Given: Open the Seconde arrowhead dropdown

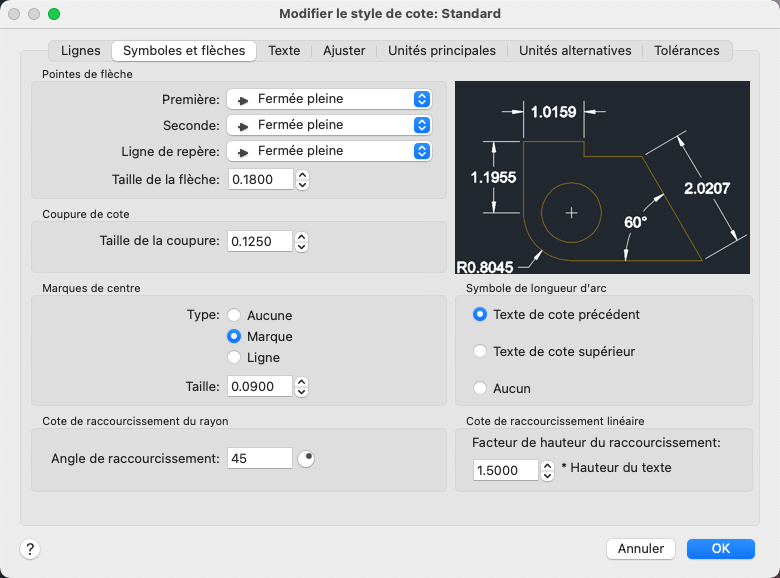Looking at the screenshot, I should [329, 125].
